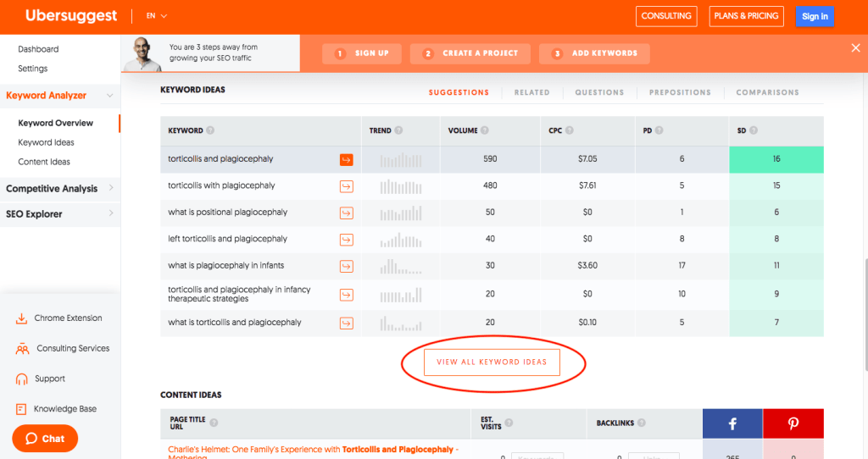Click help icon next to KEYWORD header
The image size is (868, 459).
click(210, 130)
